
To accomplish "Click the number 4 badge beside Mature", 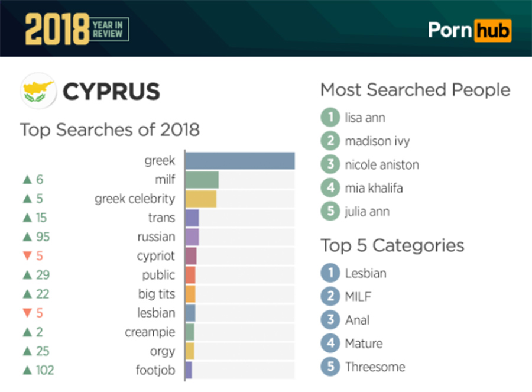I will click(x=330, y=343).
